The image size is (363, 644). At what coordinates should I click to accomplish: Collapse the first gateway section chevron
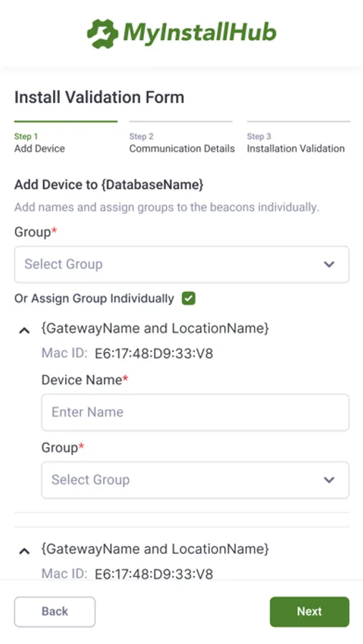[24, 330]
